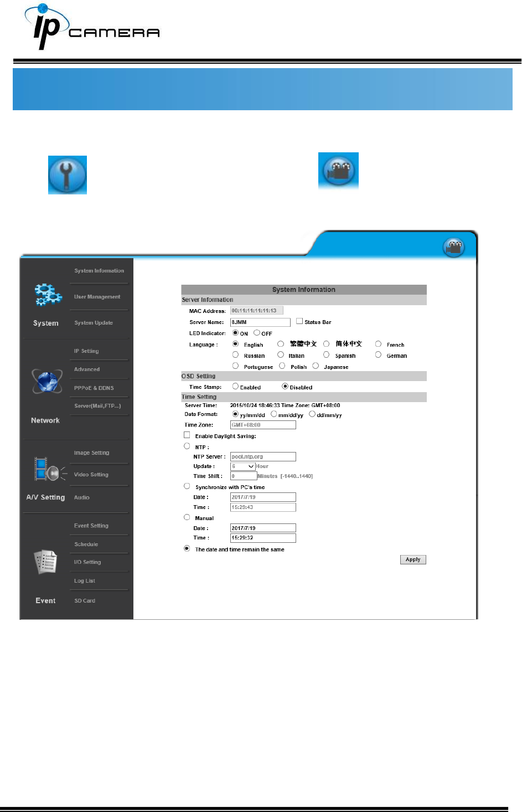
Task: Open IP Setting page
Action: (x=86, y=351)
